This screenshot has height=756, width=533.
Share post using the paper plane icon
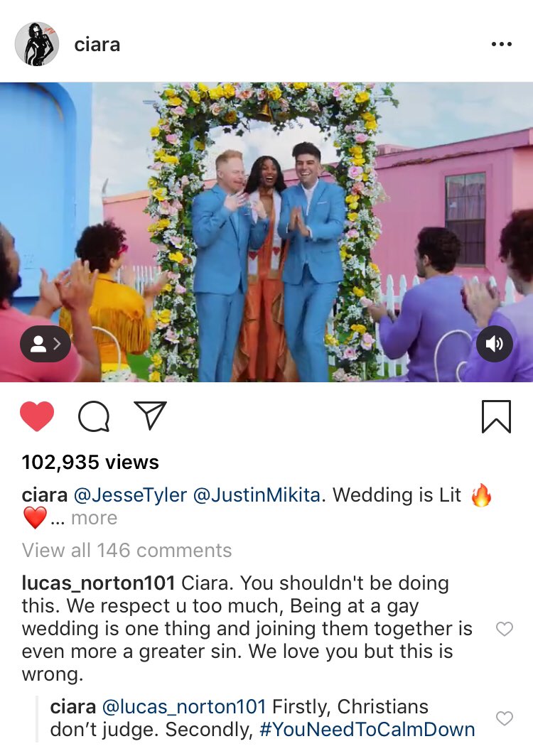pos(151,415)
